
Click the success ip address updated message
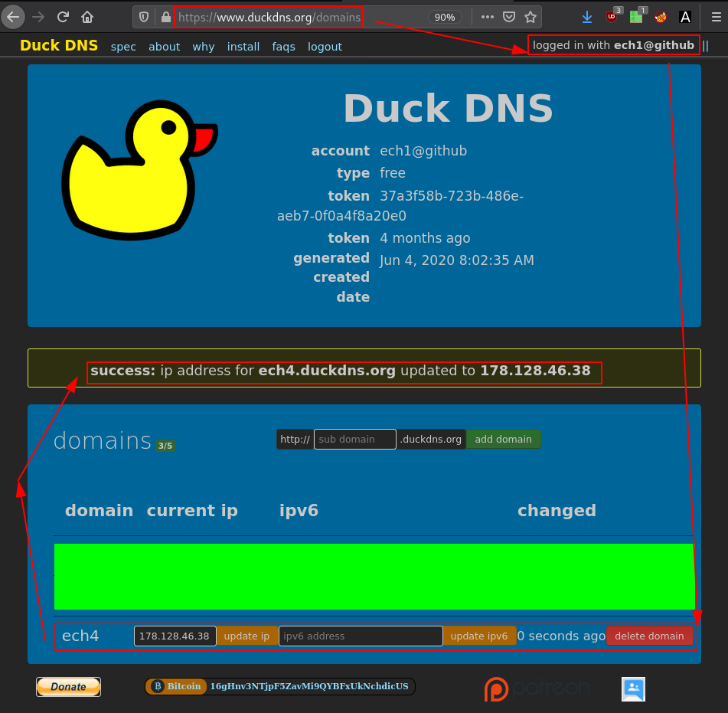(x=341, y=370)
